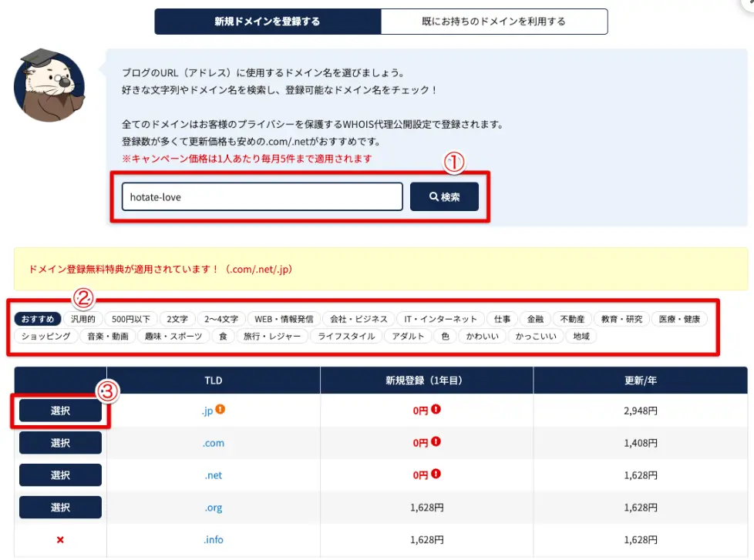Viewport: 754px width, 560px height.
Task: Open the .com TLD link
Action: pyautogui.click(x=214, y=442)
